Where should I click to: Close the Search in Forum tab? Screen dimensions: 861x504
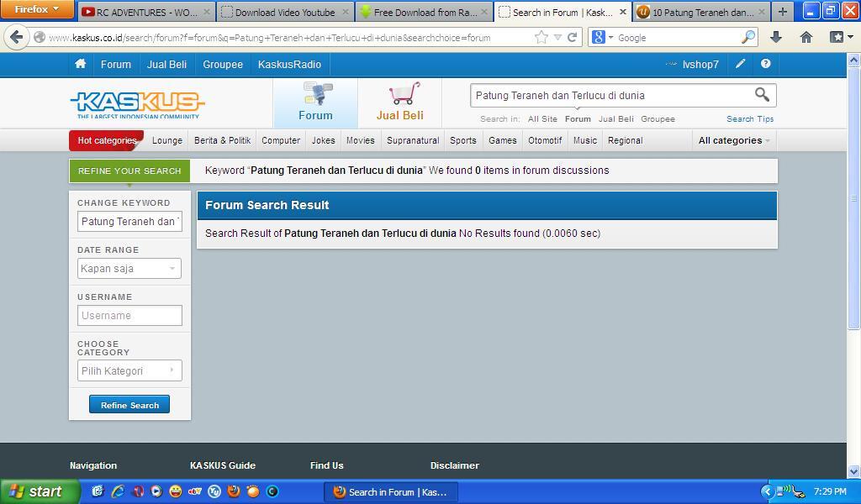tap(623, 12)
